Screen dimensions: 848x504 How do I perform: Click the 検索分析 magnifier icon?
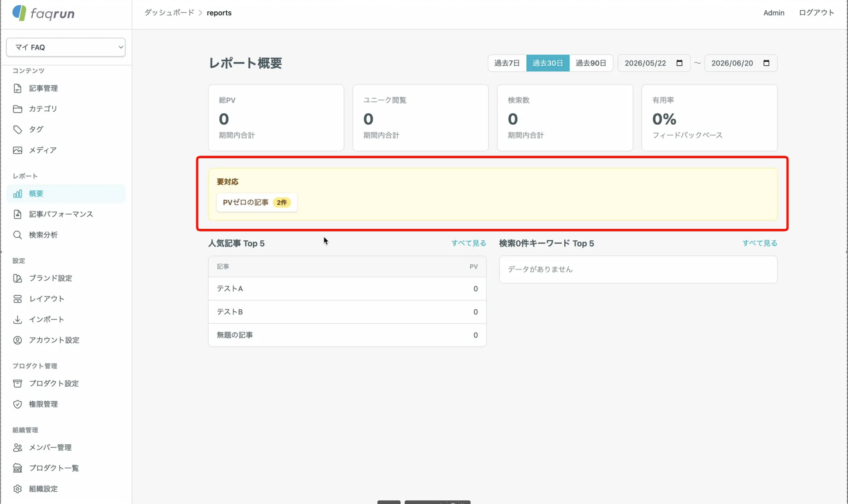point(17,235)
